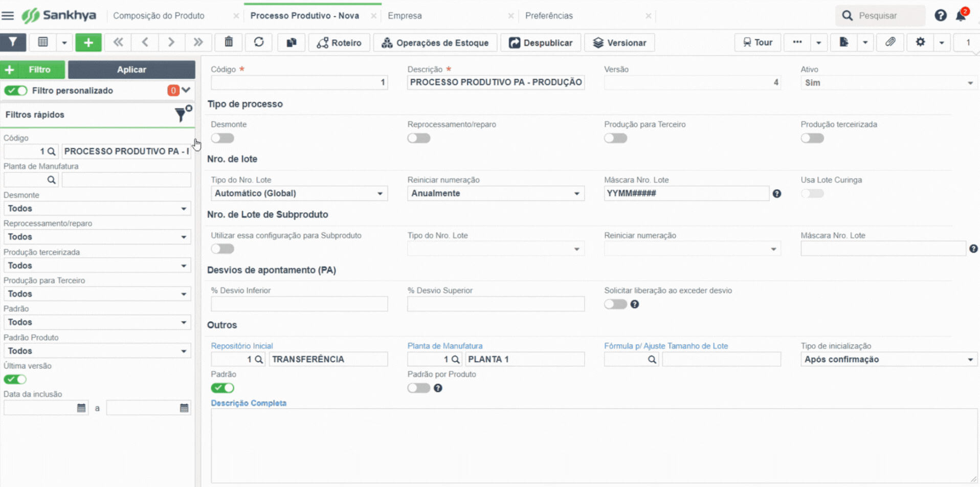
Task: Click the Descrição Completa text area
Action: [594, 446]
